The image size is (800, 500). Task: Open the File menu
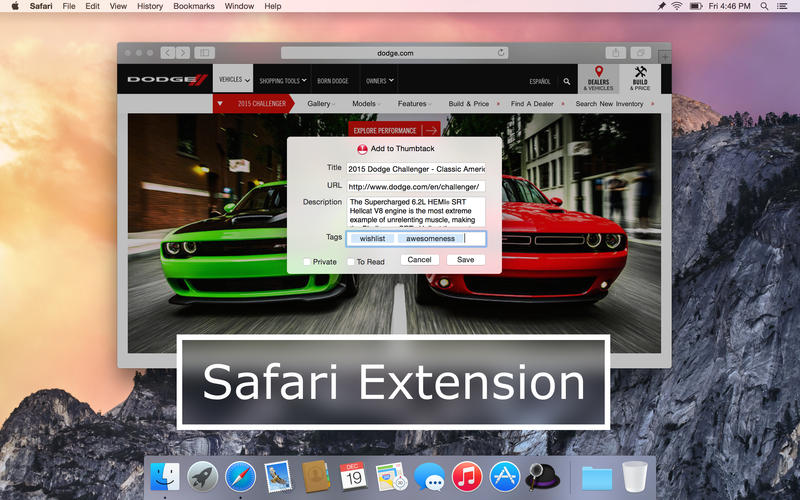point(68,6)
